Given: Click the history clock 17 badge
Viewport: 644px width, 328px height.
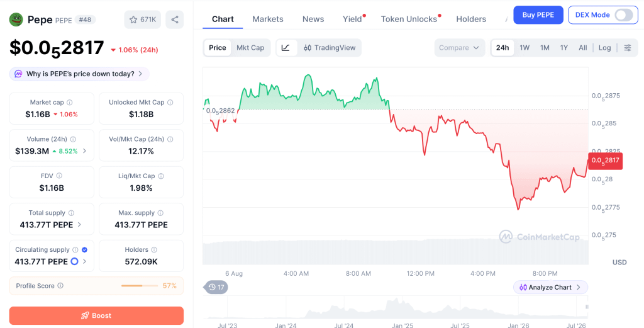Looking at the screenshot, I should 216,287.
